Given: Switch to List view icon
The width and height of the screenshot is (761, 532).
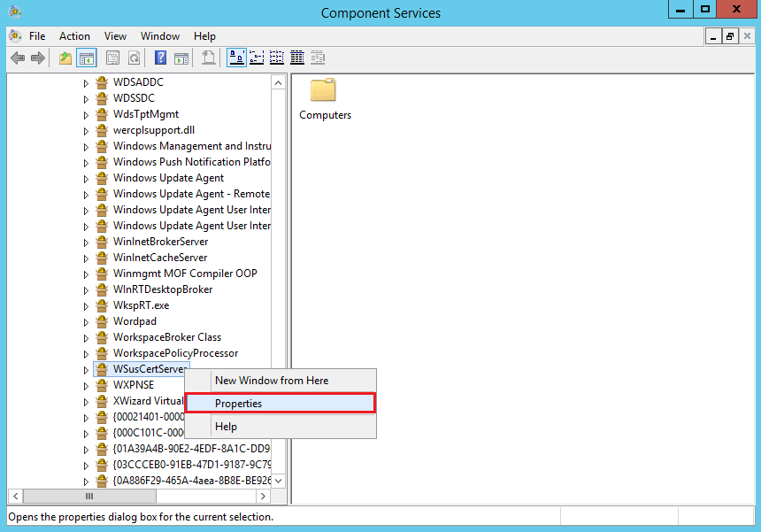Looking at the screenshot, I should point(277,58).
